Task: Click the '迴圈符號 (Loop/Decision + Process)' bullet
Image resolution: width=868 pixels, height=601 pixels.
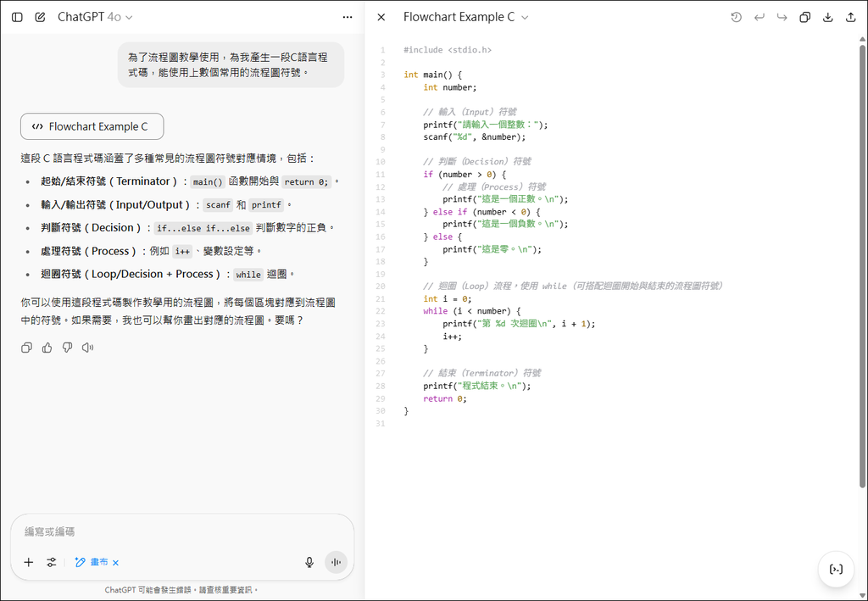Action: point(131,274)
